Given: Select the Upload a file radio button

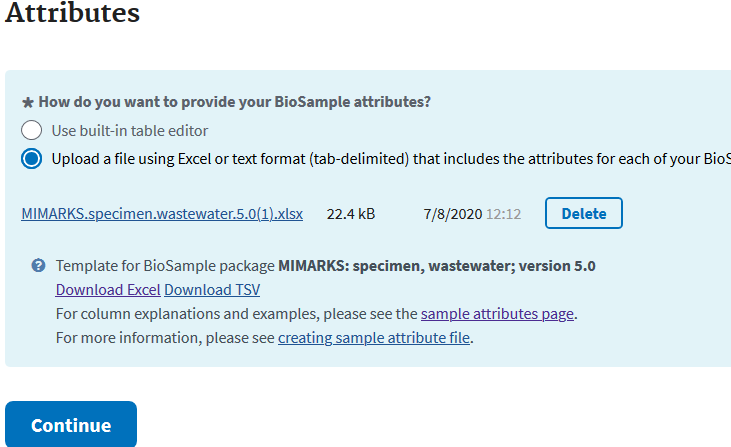Looking at the screenshot, I should (x=31, y=158).
